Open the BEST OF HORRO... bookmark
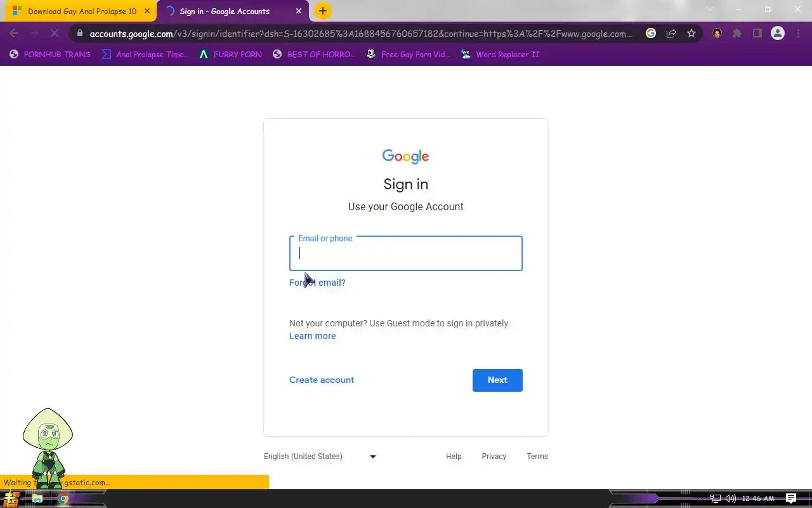 (313, 55)
